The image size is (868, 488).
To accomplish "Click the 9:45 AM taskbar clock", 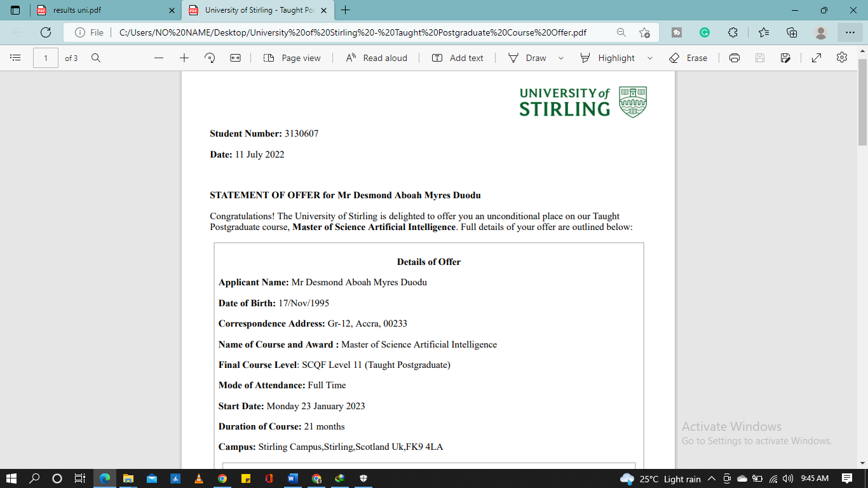I will (x=815, y=478).
